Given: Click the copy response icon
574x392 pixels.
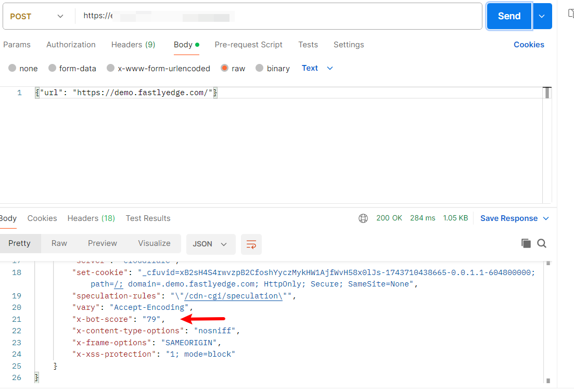Looking at the screenshot, I should coord(526,243).
